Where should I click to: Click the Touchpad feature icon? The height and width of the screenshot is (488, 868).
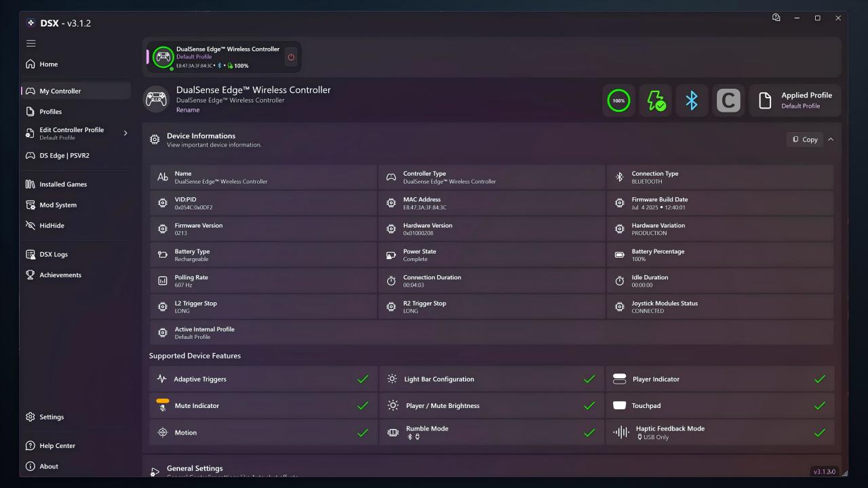(x=619, y=405)
